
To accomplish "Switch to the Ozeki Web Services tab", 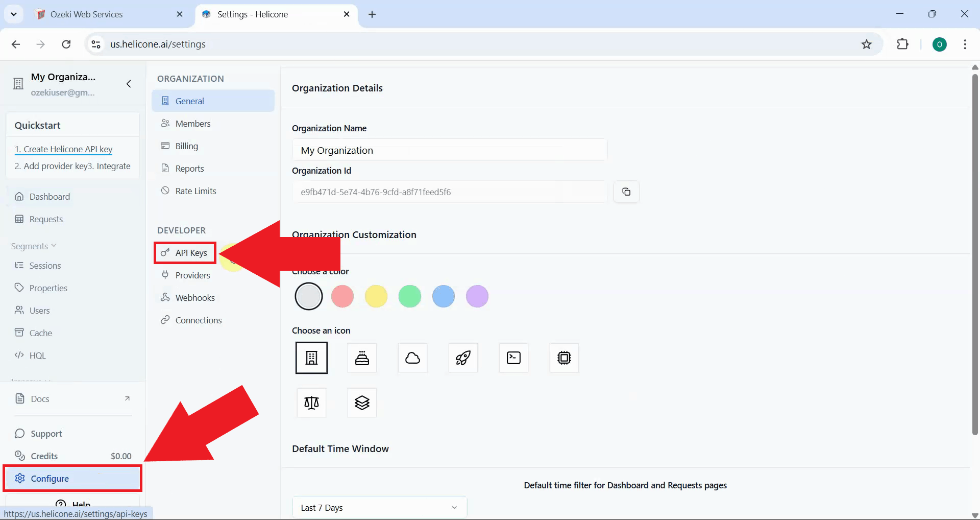I will [x=86, y=14].
